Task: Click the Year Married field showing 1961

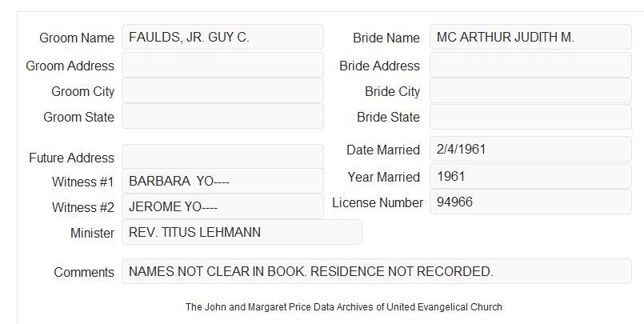Action: tap(530, 176)
